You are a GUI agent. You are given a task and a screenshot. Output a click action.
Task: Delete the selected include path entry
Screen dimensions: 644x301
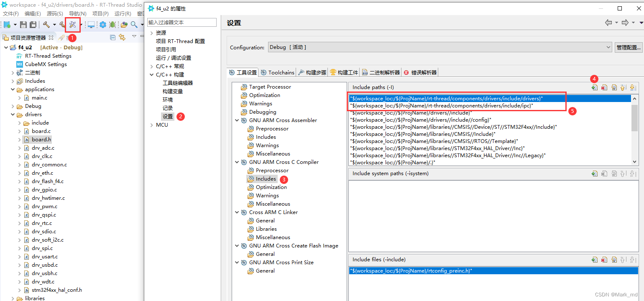click(604, 87)
